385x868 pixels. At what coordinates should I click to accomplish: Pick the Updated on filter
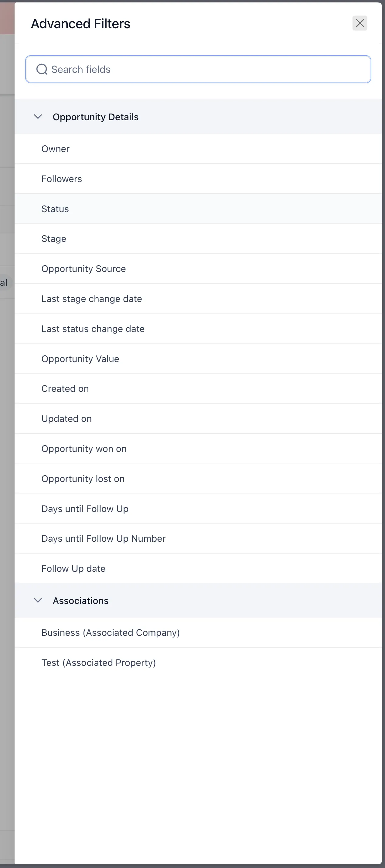pyautogui.click(x=198, y=419)
